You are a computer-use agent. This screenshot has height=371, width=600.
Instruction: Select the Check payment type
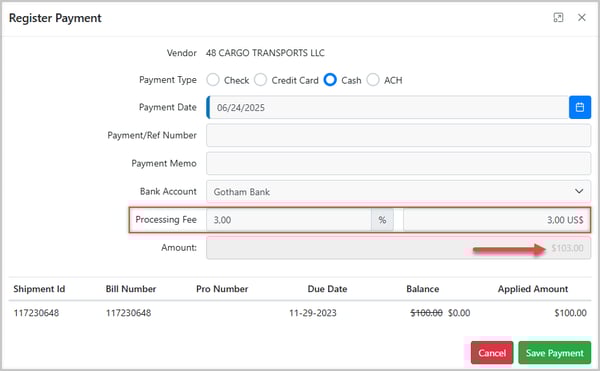(x=213, y=80)
